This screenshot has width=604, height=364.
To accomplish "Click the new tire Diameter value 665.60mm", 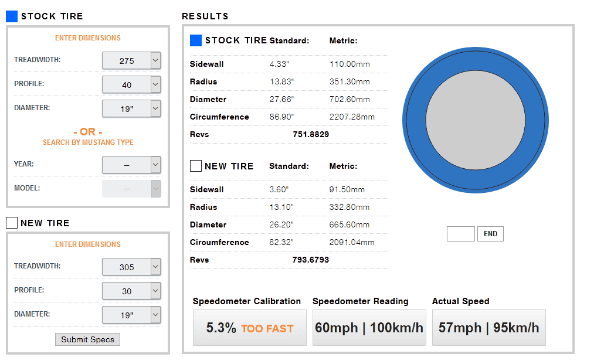I will point(349,225).
